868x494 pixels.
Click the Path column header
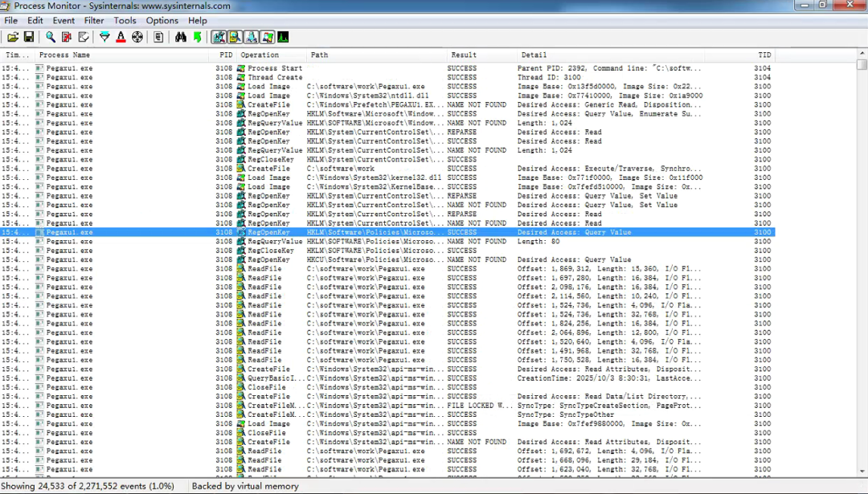coord(376,55)
